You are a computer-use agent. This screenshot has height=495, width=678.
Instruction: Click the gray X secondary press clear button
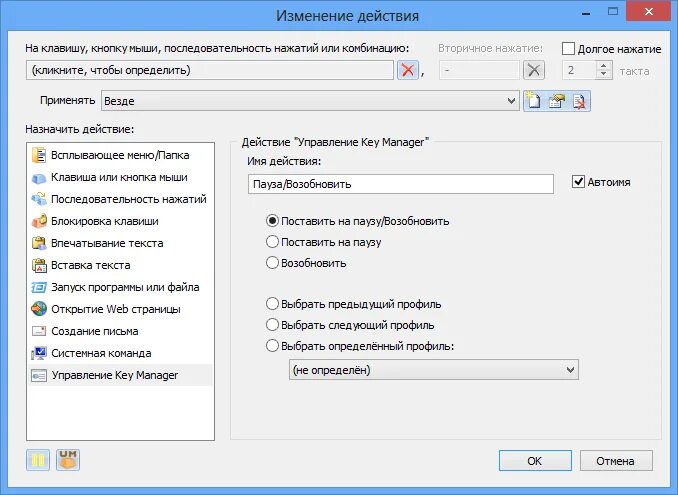pos(534,70)
